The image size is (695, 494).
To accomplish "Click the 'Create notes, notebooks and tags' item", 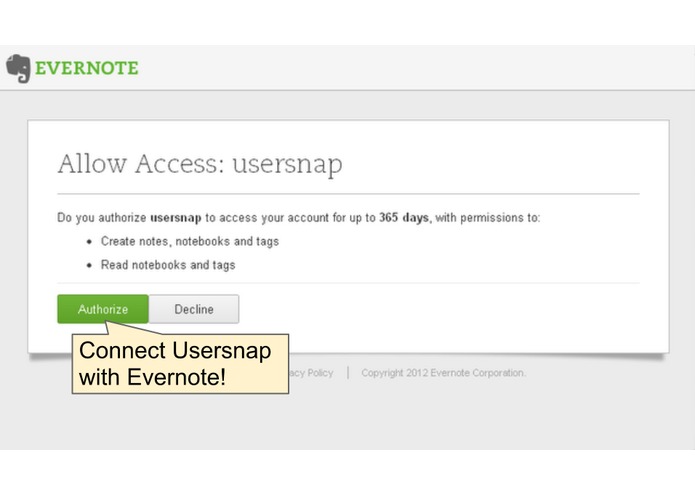I will 190,241.
